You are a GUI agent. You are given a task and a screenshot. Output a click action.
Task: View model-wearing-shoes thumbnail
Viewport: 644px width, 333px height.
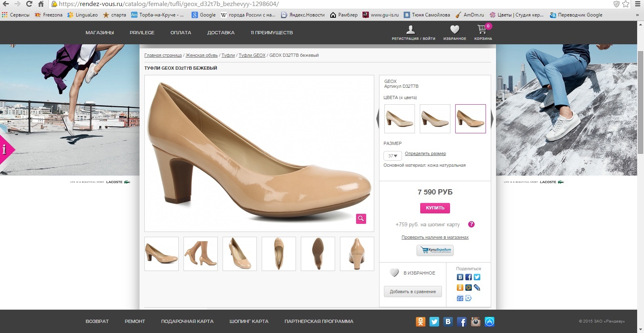point(200,254)
